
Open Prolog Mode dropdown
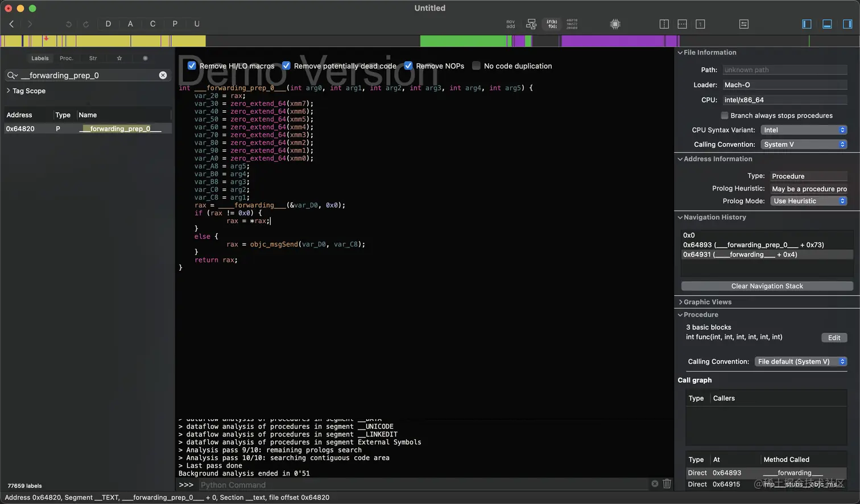[x=809, y=201]
